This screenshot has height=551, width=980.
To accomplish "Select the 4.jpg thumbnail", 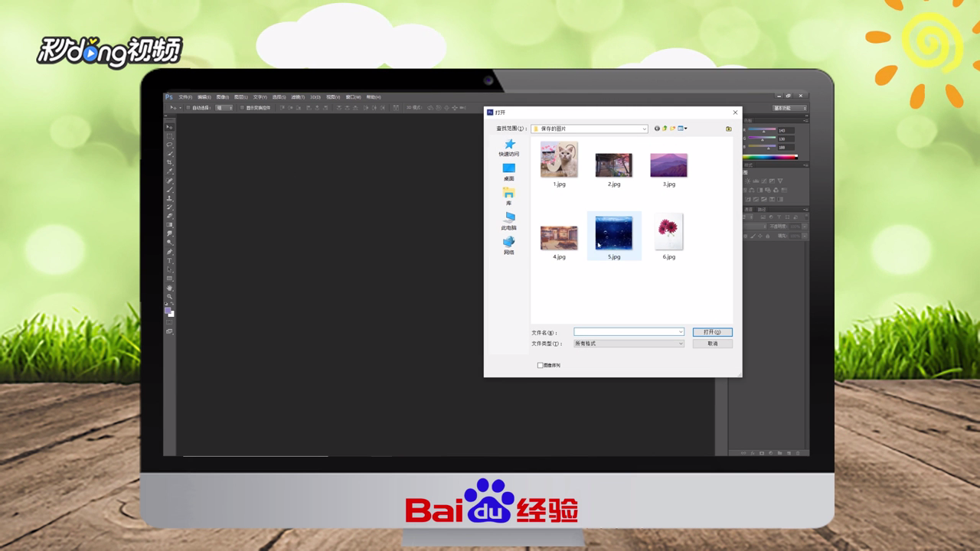I will 559,238.
